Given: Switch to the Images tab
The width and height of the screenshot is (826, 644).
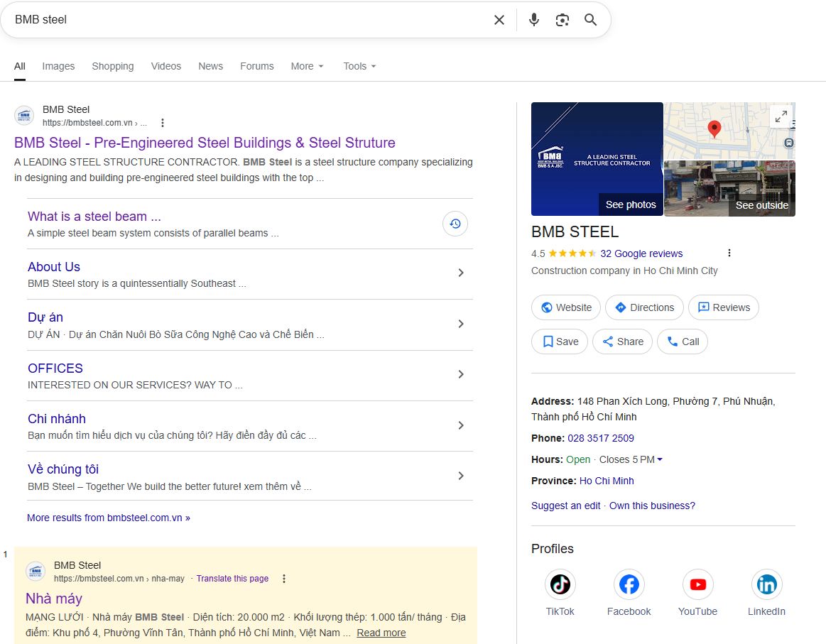Looking at the screenshot, I should click(58, 66).
